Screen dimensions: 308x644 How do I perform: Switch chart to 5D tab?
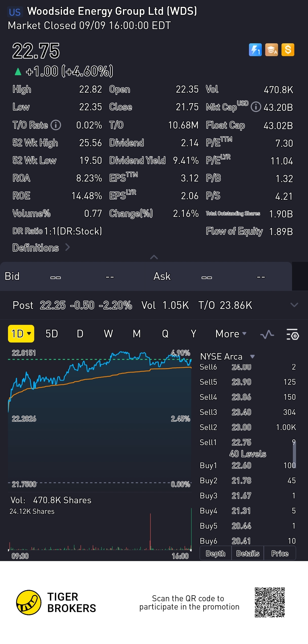point(52,334)
